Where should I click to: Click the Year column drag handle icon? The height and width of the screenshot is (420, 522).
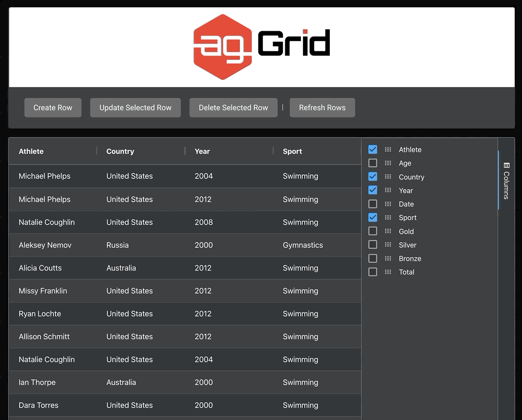388,190
